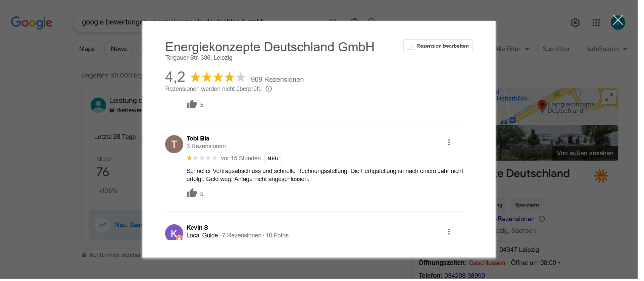Click the Google logo

(32, 22)
